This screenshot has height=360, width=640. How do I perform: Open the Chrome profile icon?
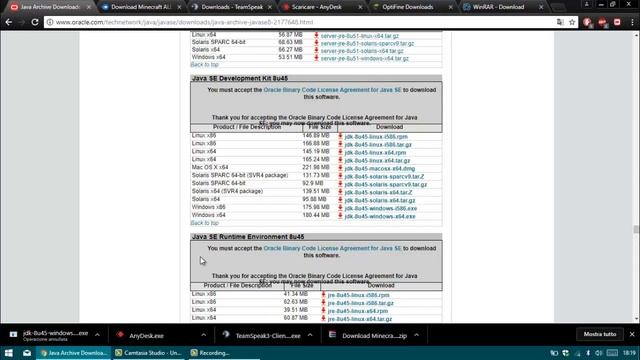[587, 4]
